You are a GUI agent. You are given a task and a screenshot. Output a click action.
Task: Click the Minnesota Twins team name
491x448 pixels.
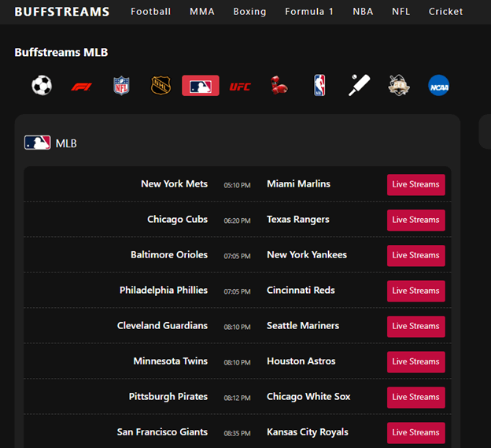(170, 361)
